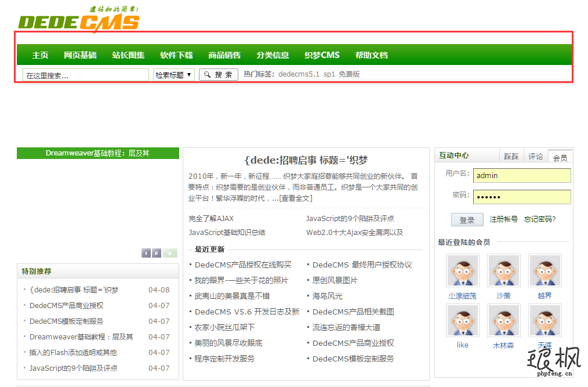Image resolution: width=588 pixels, height=387 pixels.
Task: Go to 织梦CMS section
Action: [x=322, y=55]
